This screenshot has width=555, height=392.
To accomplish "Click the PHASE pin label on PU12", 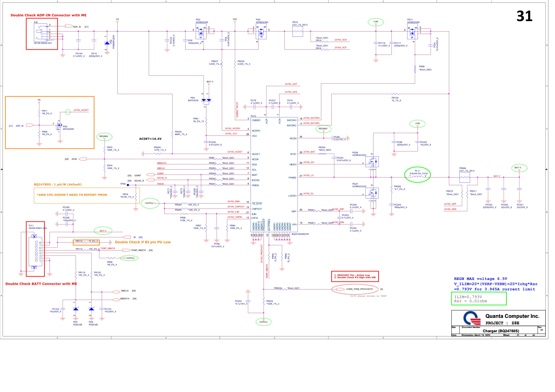I will click(x=292, y=178).
